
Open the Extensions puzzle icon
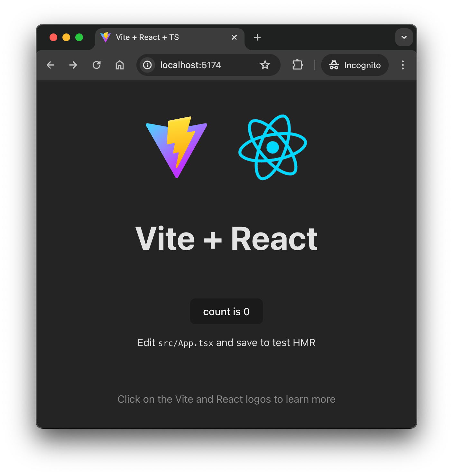pyautogui.click(x=298, y=65)
